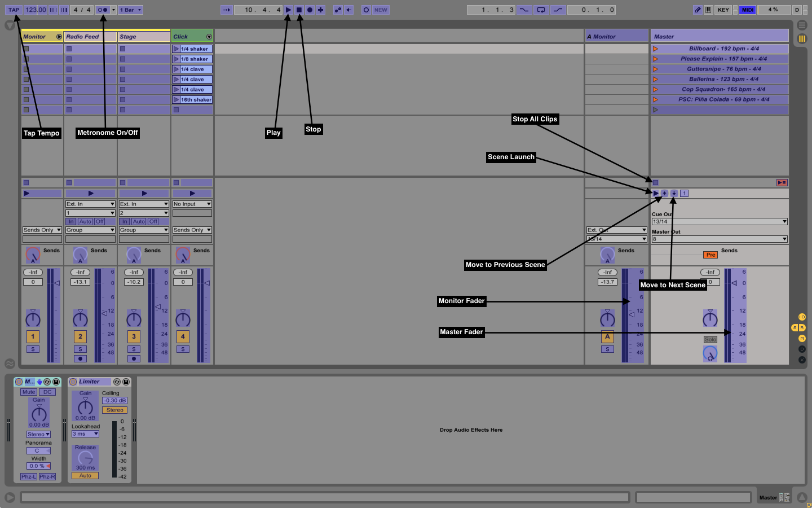
Task: Expand the Master Out channel dropdown
Action: [720, 239]
